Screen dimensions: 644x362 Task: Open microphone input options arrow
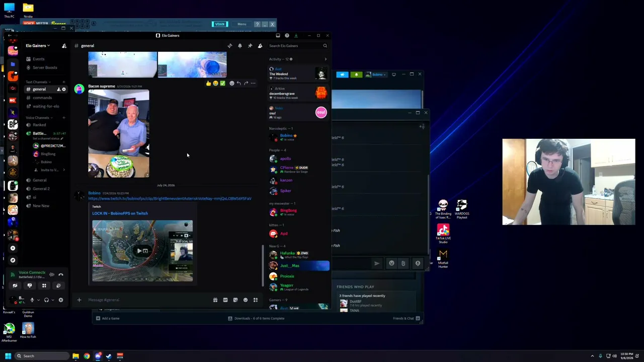pos(38,300)
